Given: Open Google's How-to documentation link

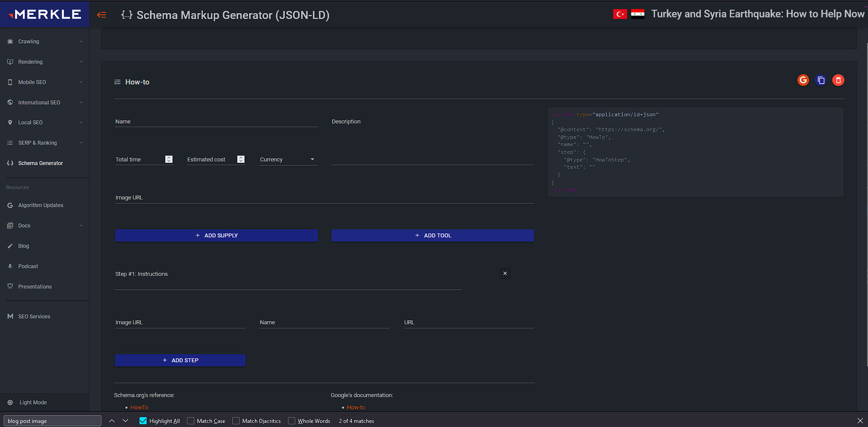Looking at the screenshot, I should pyautogui.click(x=356, y=407).
